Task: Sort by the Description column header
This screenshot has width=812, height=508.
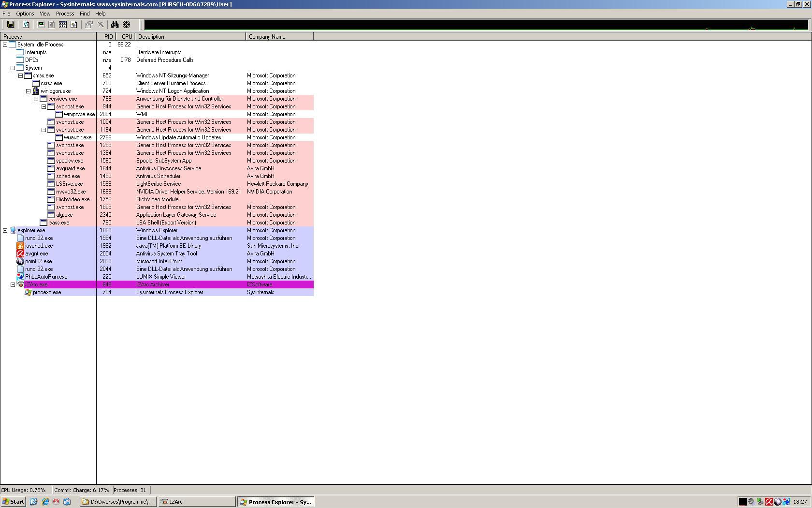Action: [190, 37]
